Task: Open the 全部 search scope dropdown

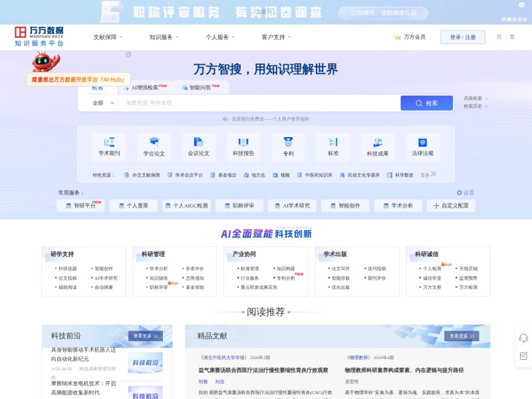Action: pos(103,103)
